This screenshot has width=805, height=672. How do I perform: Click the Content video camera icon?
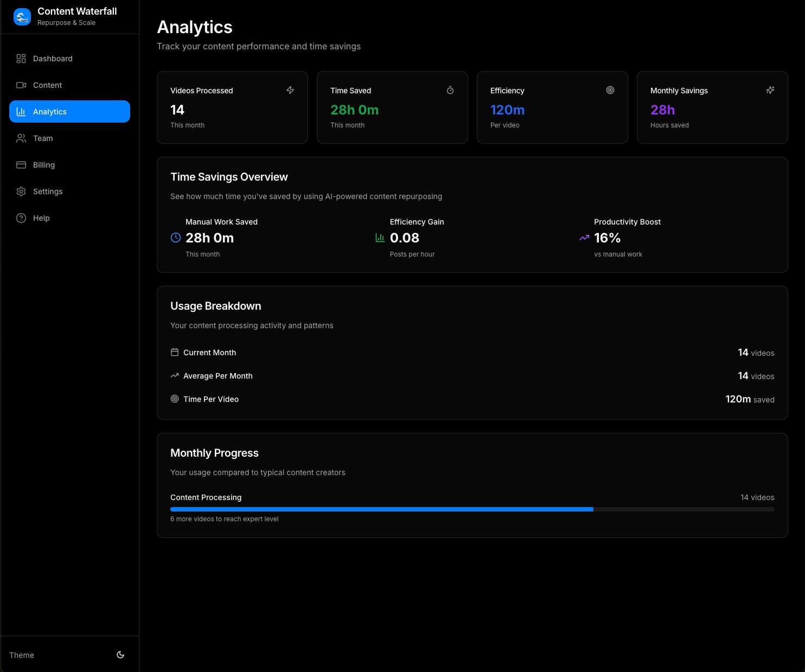point(21,85)
